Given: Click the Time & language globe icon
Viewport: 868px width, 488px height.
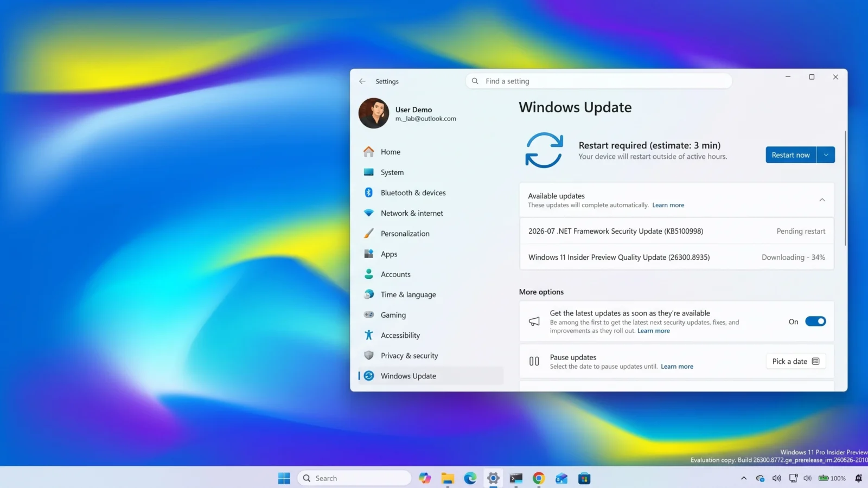Looking at the screenshot, I should (369, 294).
